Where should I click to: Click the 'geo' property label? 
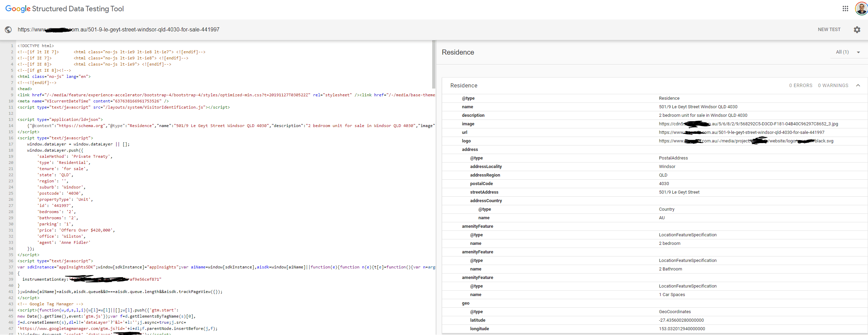click(x=465, y=303)
